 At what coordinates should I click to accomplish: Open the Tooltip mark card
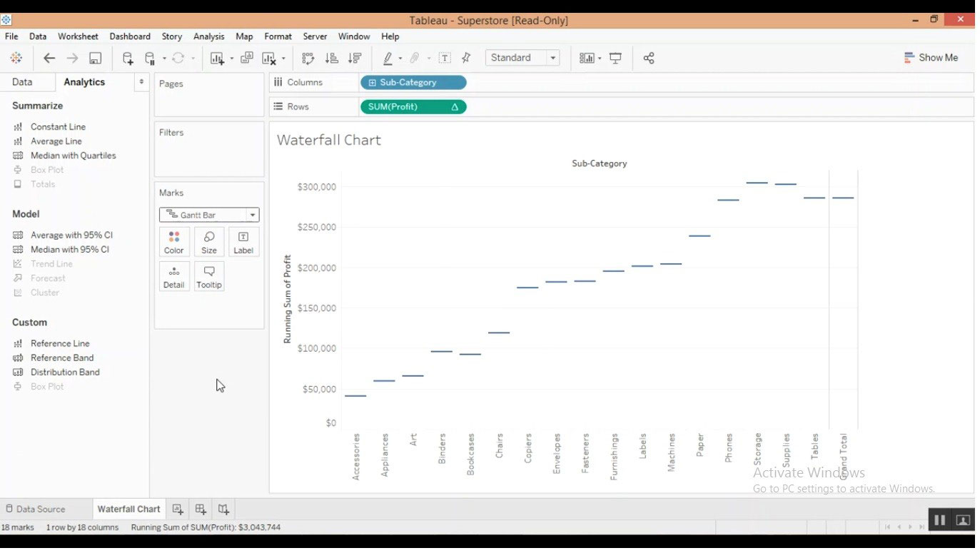[x=209, y=276]
